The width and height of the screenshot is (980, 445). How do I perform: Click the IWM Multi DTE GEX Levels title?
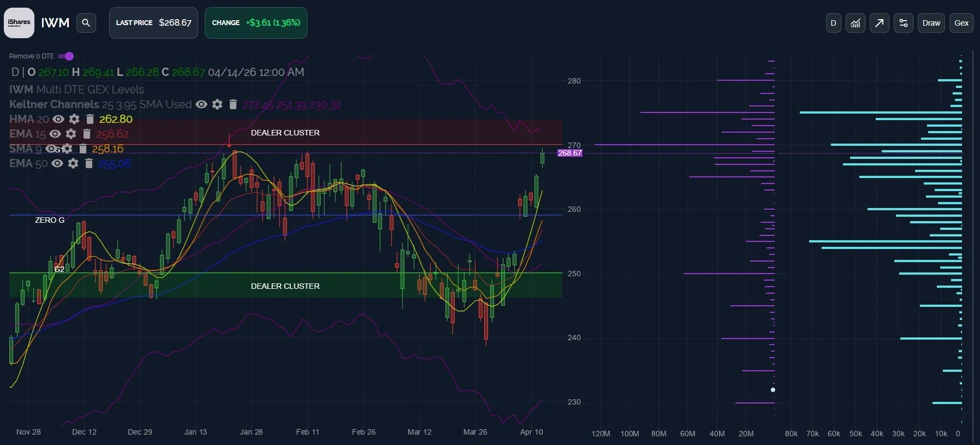(76, 90)
